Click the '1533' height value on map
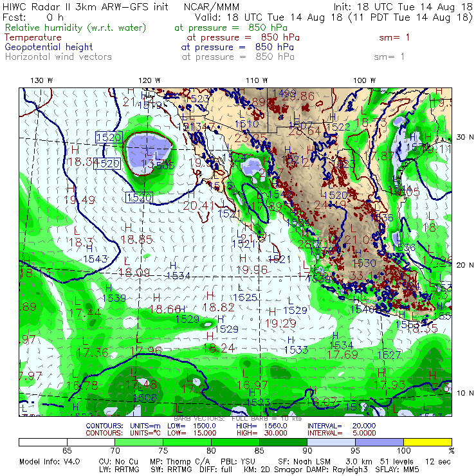The width and height of the screenshot is (476, 476). click(x=297, y=350)
